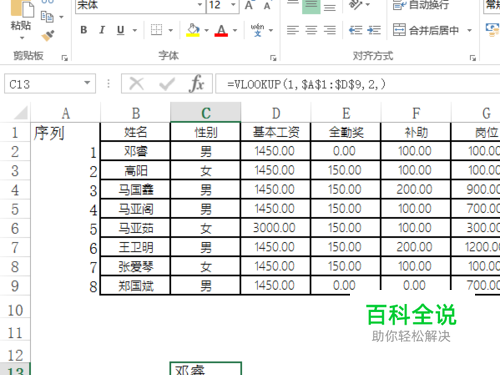Open the 对齐方式 group dialog launcher

point(472,58)
